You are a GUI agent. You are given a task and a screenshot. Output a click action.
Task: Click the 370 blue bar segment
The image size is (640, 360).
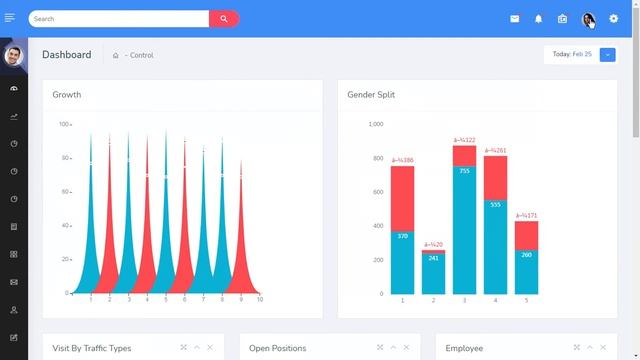click(402, 263)
